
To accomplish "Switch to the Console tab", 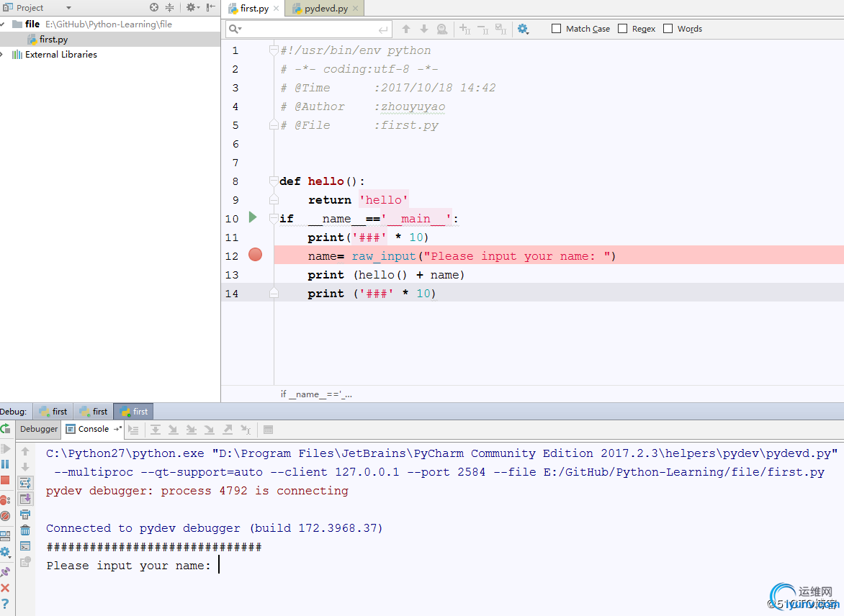I will (x=93, y=429).
